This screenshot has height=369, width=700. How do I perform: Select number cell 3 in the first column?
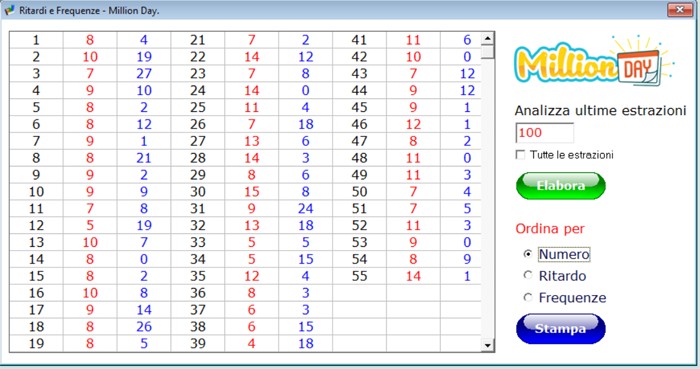37,74
